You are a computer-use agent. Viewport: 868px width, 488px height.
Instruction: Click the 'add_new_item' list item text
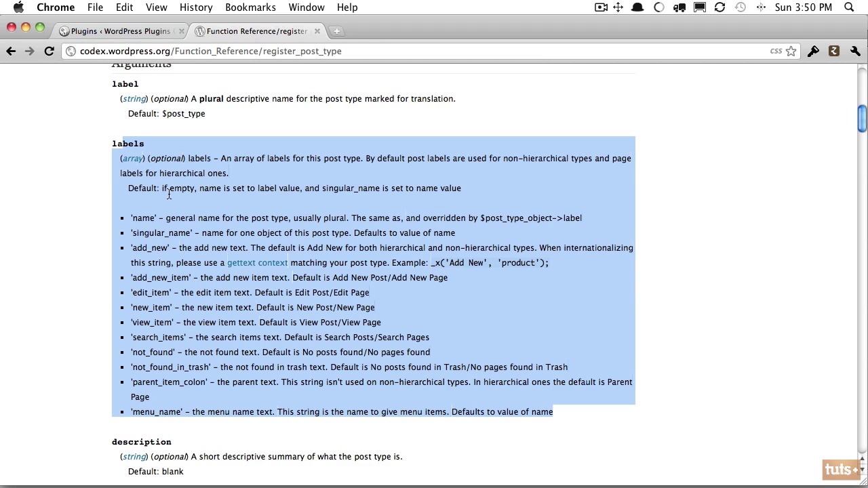pos(290,277)
